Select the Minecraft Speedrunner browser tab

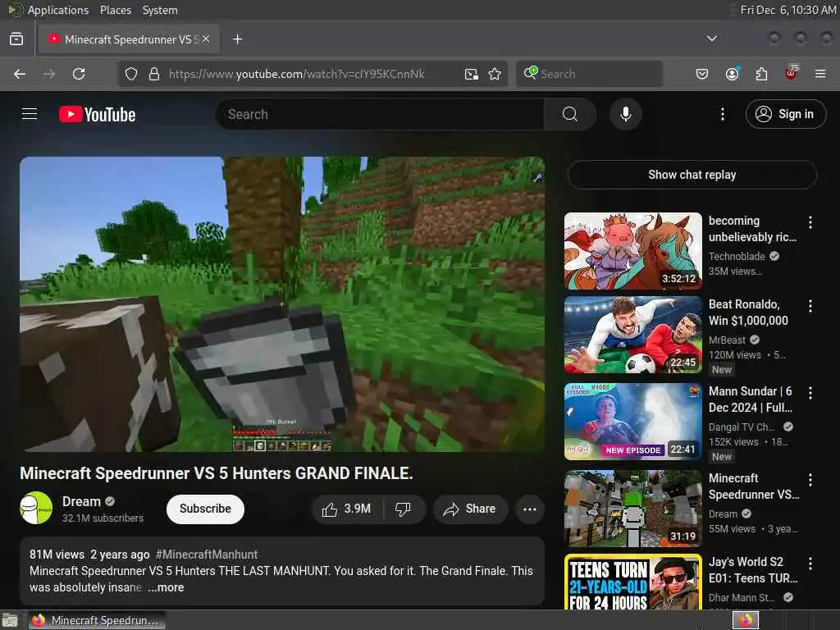[129, 39]
